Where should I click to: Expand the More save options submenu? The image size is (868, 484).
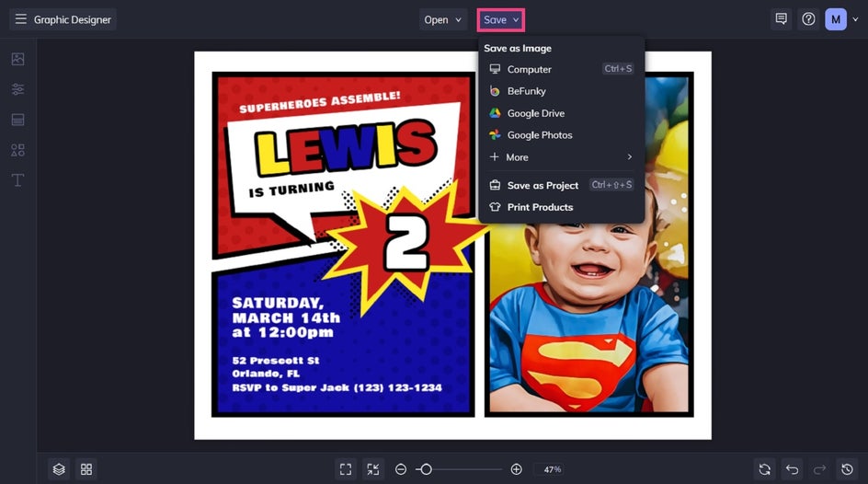[x=561, y=157]
